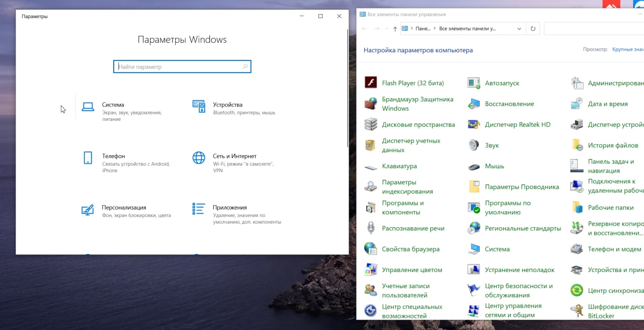Open Диспетчер устройств in Control Panel
The height and width of the screenshot is (330, 644).
click(607, 124)
